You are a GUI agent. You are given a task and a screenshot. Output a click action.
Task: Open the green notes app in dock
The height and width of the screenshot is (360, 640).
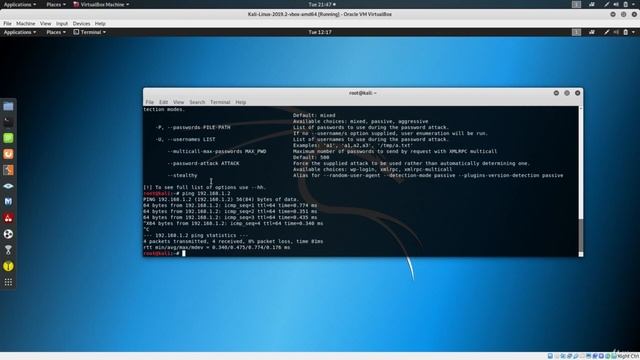pos(8,138)
